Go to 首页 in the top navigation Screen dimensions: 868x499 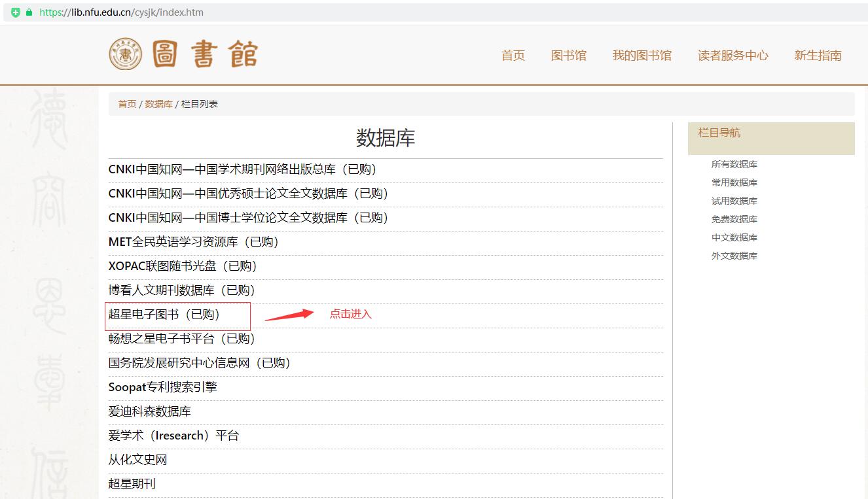pos(513,56)
